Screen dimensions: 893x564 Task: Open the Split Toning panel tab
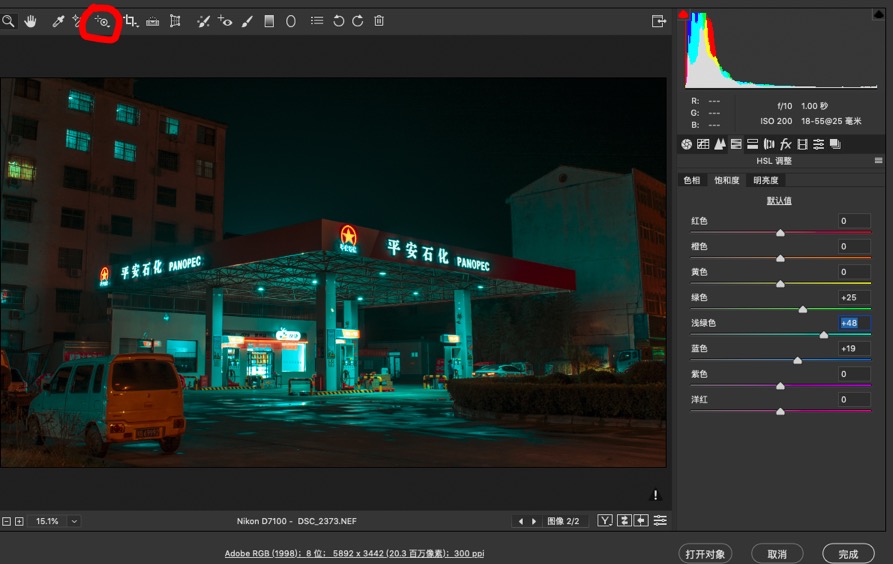pos(752,144)
